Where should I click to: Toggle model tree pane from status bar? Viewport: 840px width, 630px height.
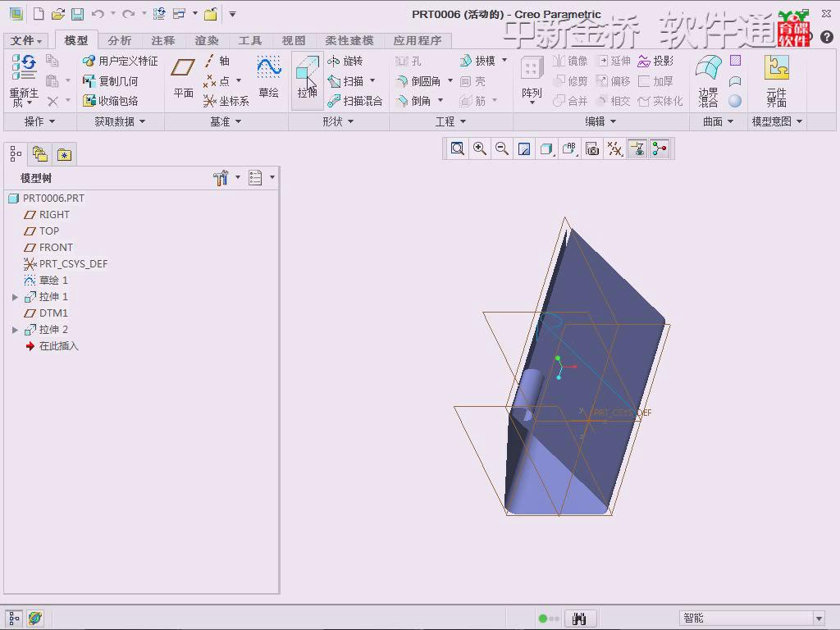pyautogui.click(x=15, y=619)
